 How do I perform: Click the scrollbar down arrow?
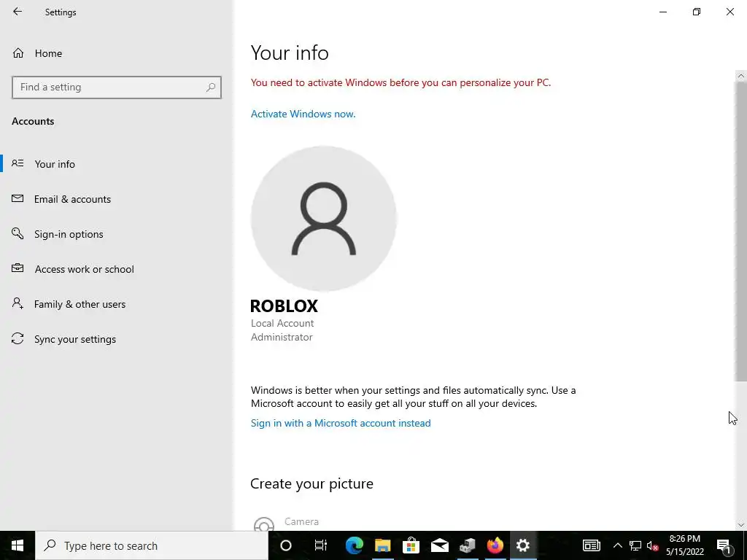tap(741, 525)
